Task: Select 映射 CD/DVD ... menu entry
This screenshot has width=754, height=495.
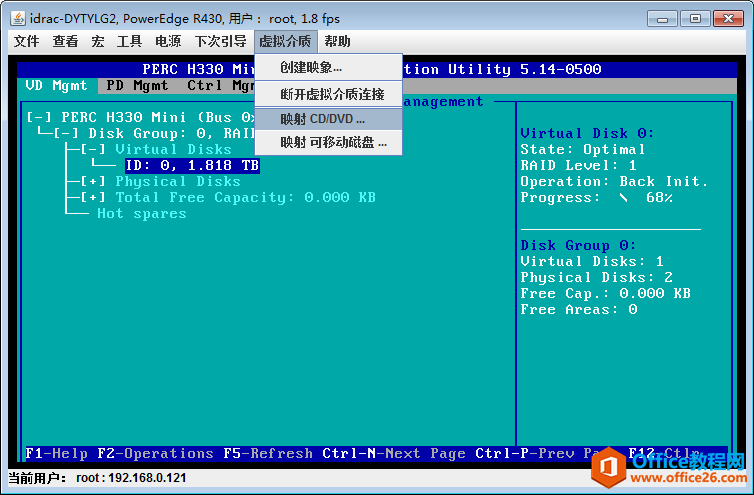Action: pos(328,119)
